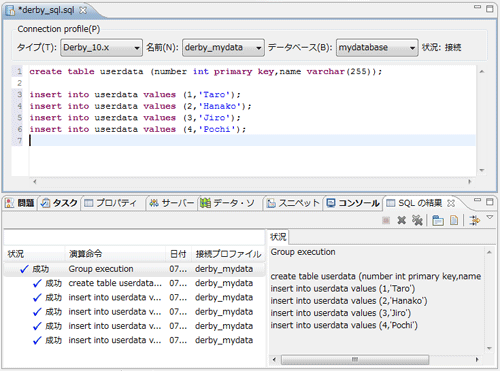This screenshot has height=371, width=500.
Task: Select the derby_sql.sql editor tab
Action: [46, 10]
